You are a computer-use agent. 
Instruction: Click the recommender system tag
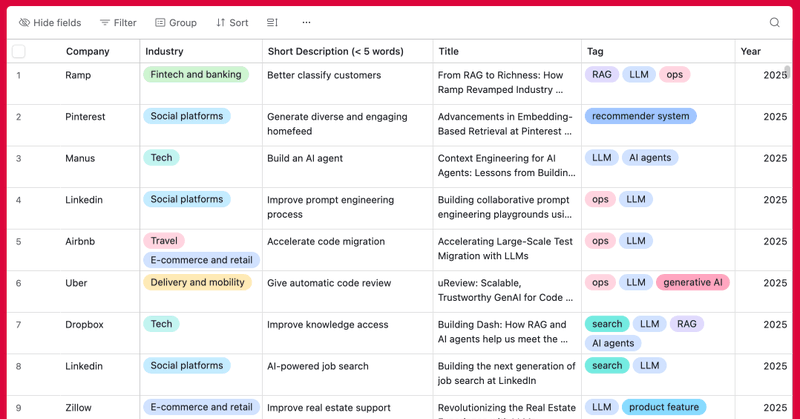click(640, 116)
